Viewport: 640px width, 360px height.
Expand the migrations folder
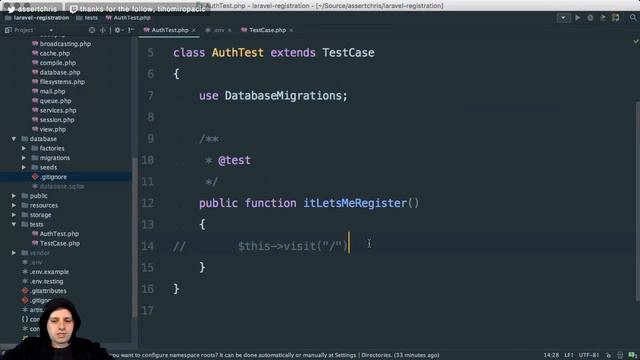pos(24,158)
